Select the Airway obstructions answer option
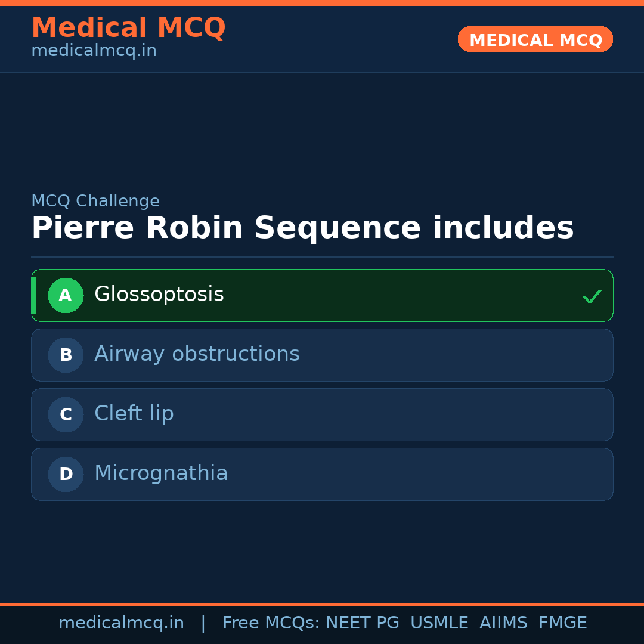 pos(322,355)
